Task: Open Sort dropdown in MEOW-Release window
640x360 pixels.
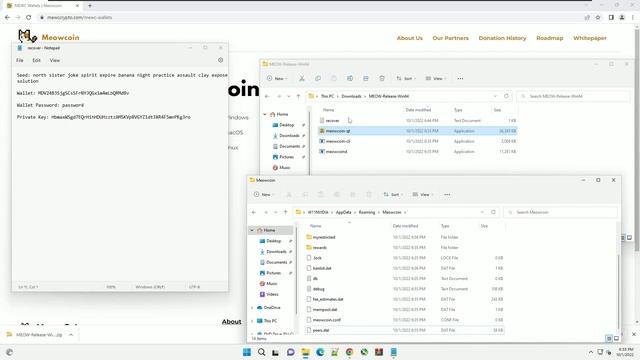Action: (x=406, y=78)
